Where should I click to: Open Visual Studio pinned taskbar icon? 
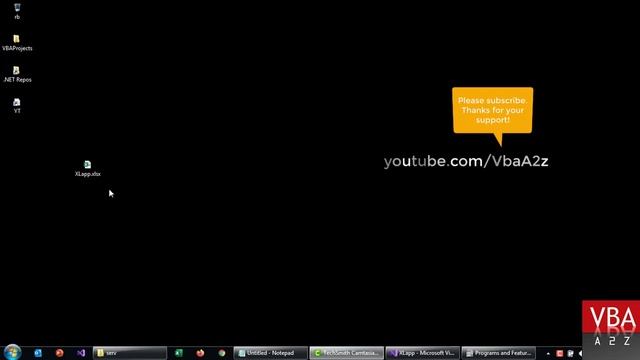point(81,353)
